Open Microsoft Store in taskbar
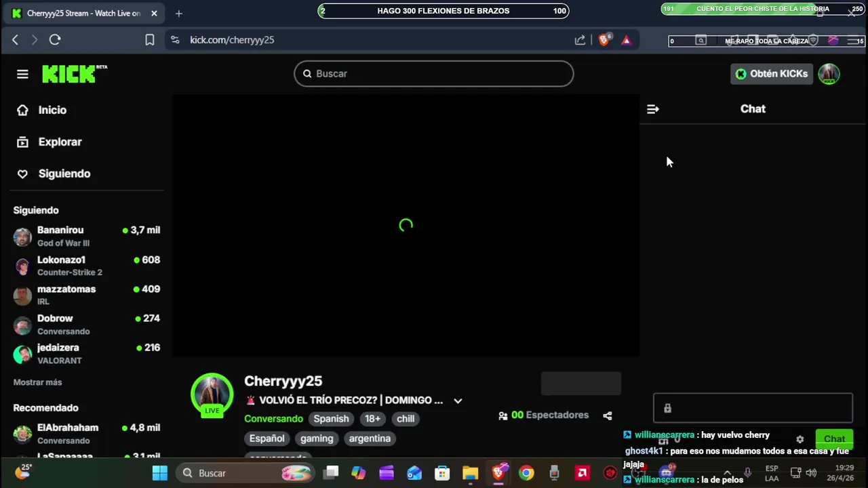 pyautogui.click(x=442, y=473)
